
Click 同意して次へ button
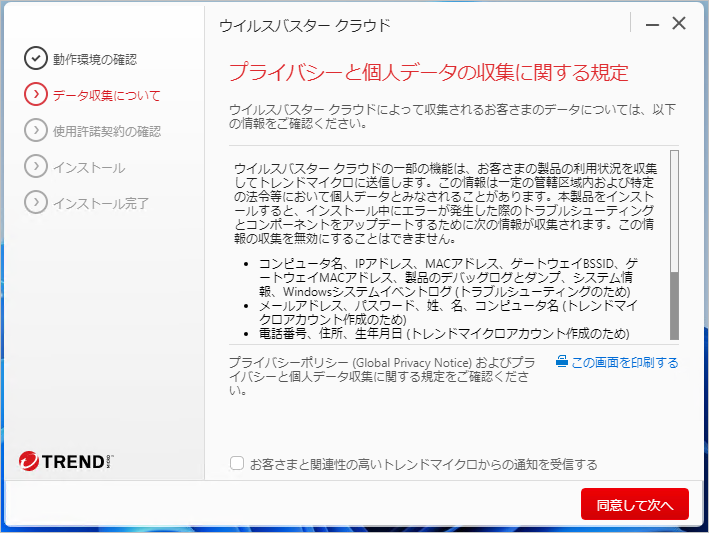tap(634, 504)
